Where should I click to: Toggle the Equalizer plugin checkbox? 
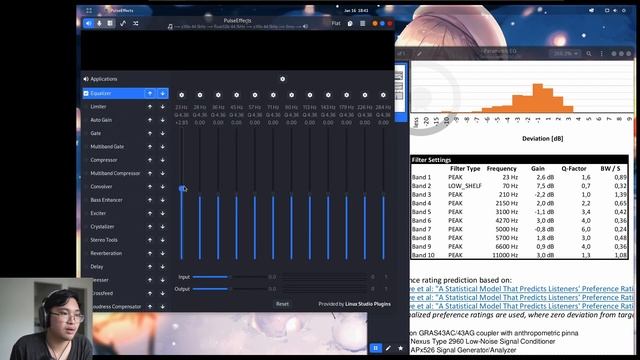tap(86, 93)
